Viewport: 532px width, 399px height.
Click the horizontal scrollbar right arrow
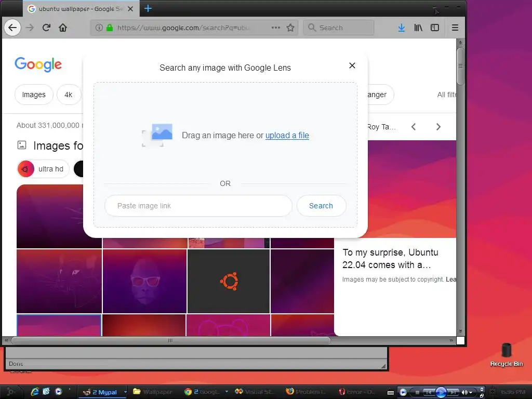tap(451, 340)
